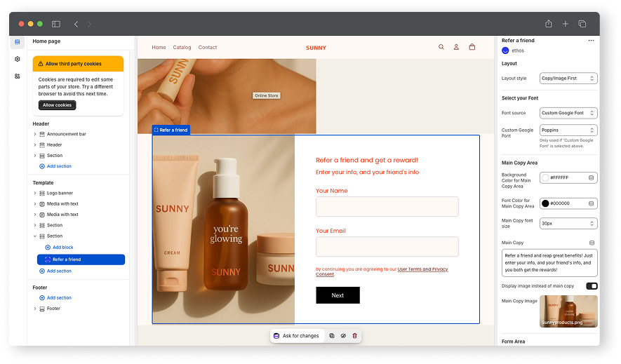This screenshot has width=621, height=364.
Task: Open the Custom Google Font dropdown
Action: pos(568,130)
